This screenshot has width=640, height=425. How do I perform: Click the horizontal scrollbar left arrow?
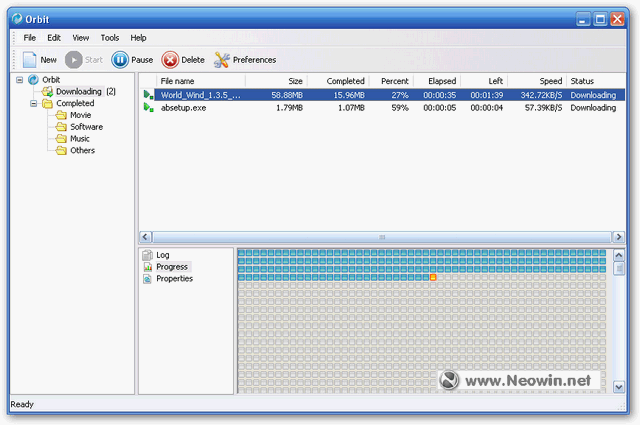coord(146,237)
